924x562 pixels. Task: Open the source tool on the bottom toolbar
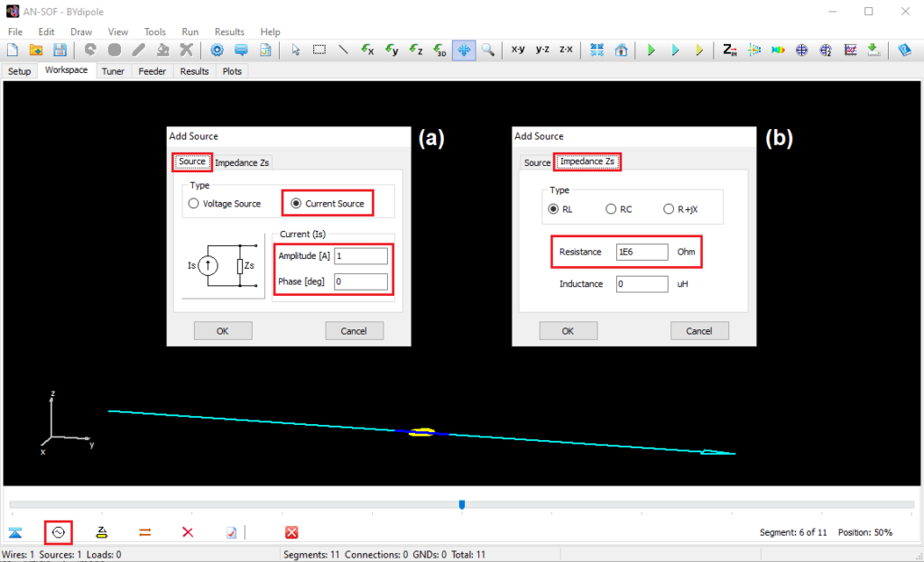[58, 532]
